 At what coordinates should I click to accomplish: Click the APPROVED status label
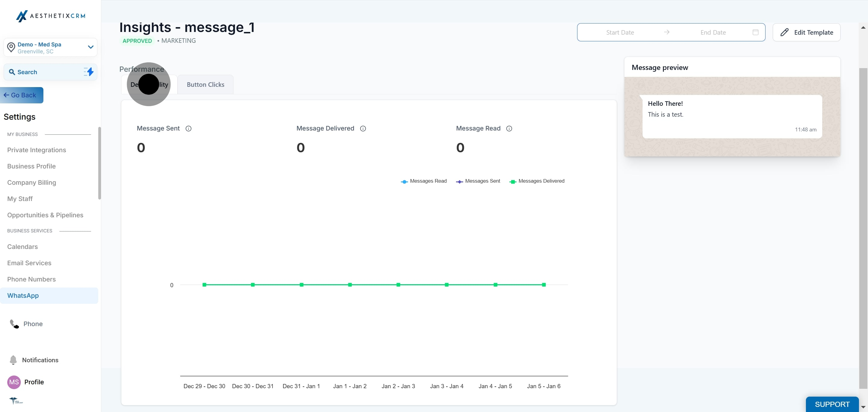point(137,41)
